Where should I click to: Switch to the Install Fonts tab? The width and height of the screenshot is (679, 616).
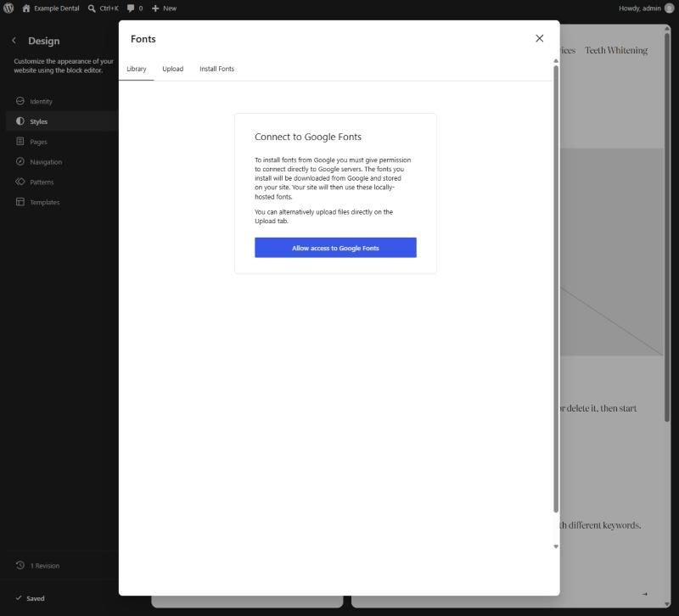click(x=217, y=69)
